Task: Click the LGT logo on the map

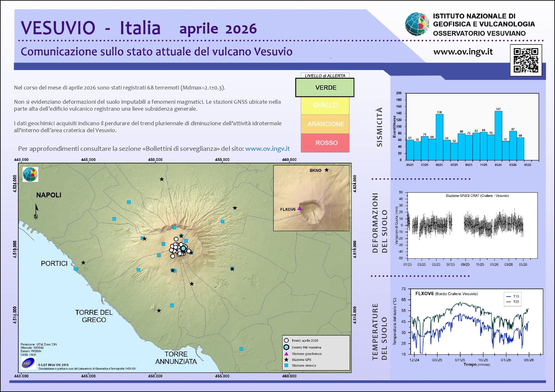Action: point(28,363)
